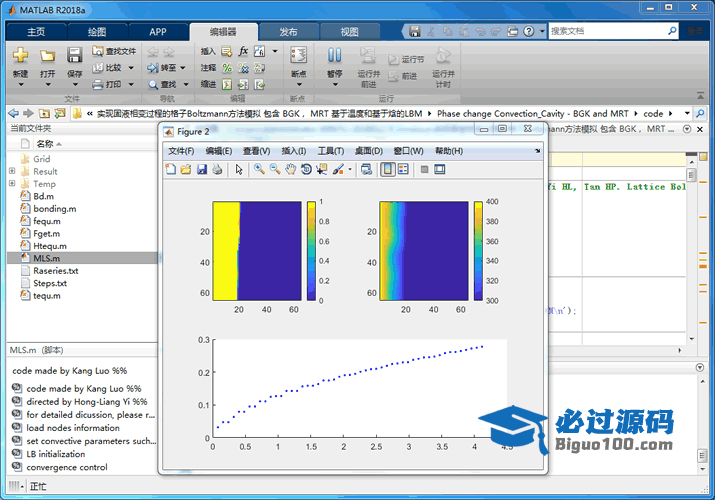Save the figure using Figure 2 floppy icon
The image size is (715, 500).
(x=202, y=170)
